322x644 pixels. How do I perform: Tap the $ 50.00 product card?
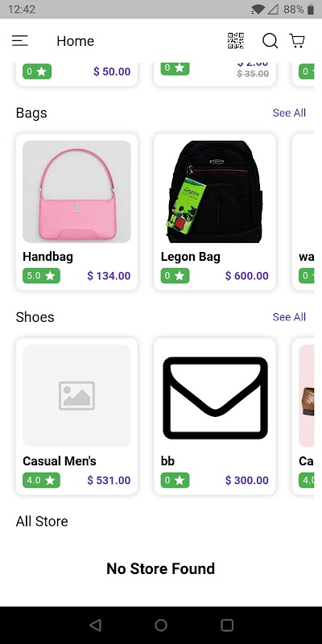point(76,75)
